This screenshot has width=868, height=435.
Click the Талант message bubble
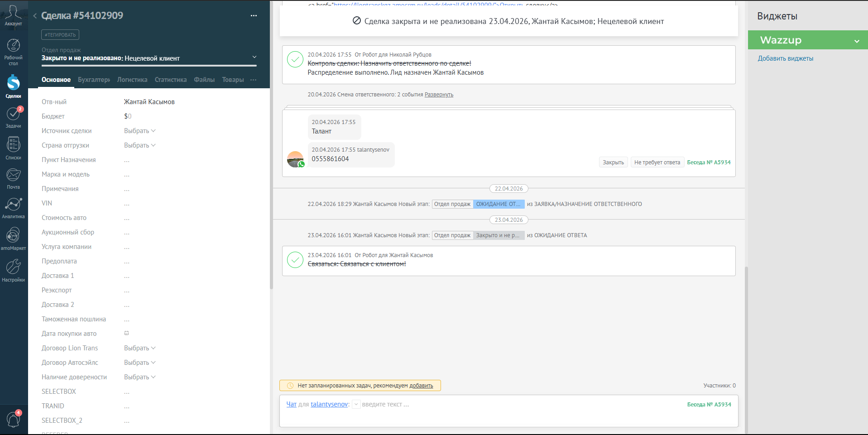(x=334, y=127)
